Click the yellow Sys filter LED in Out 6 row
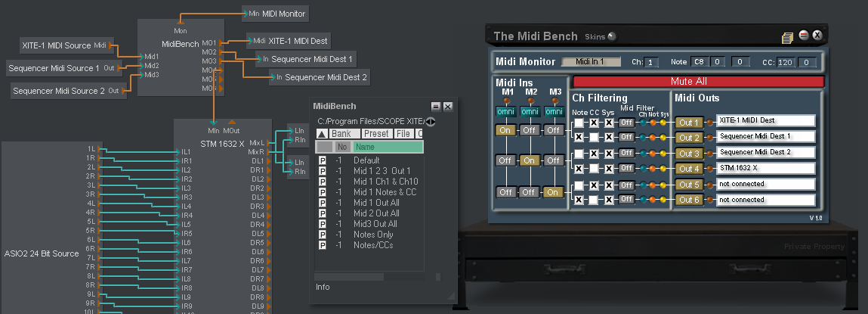This screenshot has height=314, width=868. coord(664,199)
